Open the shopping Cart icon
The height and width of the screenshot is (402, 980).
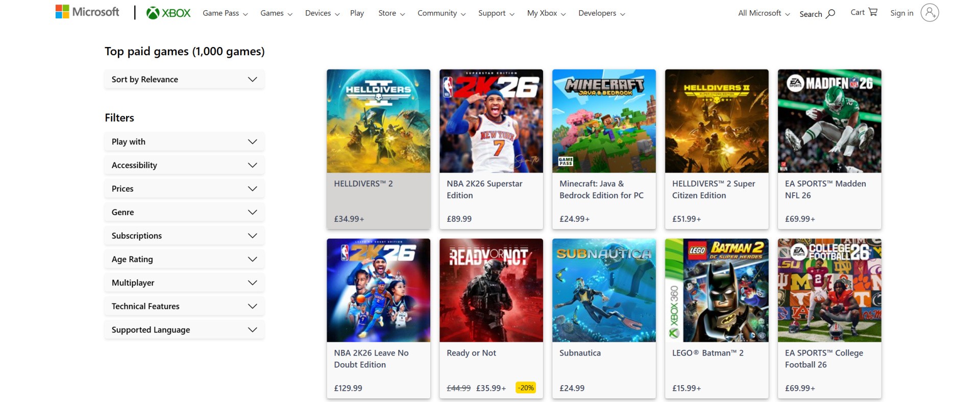pos(873,12)
